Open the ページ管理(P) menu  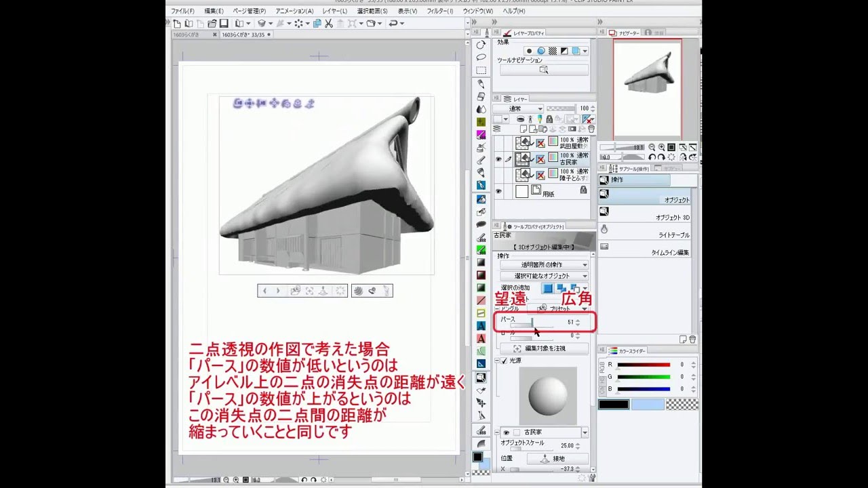coord(249,11)
